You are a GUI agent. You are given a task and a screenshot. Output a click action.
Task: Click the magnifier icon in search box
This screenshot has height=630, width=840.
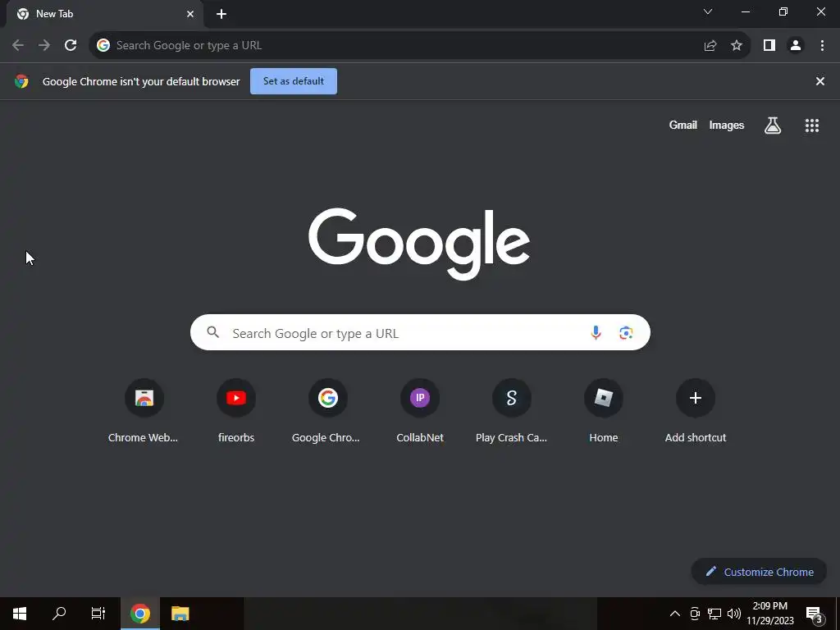[x=213, y=332]
